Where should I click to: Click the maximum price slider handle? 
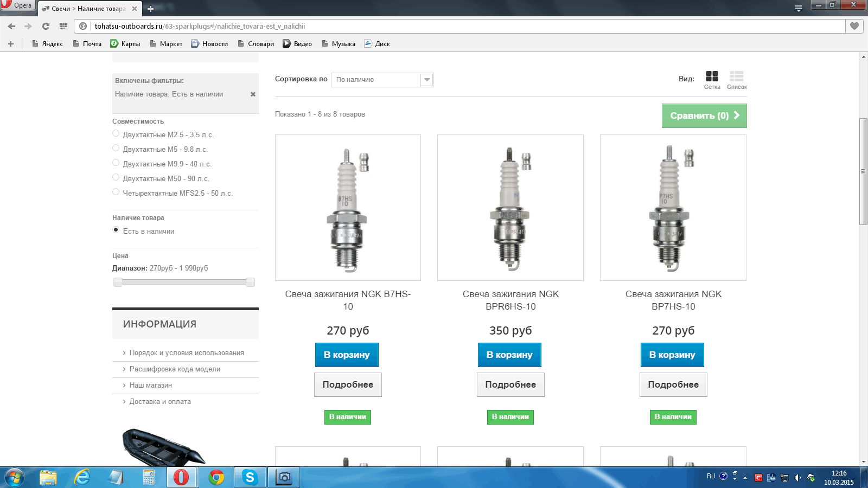click(250, 282)
